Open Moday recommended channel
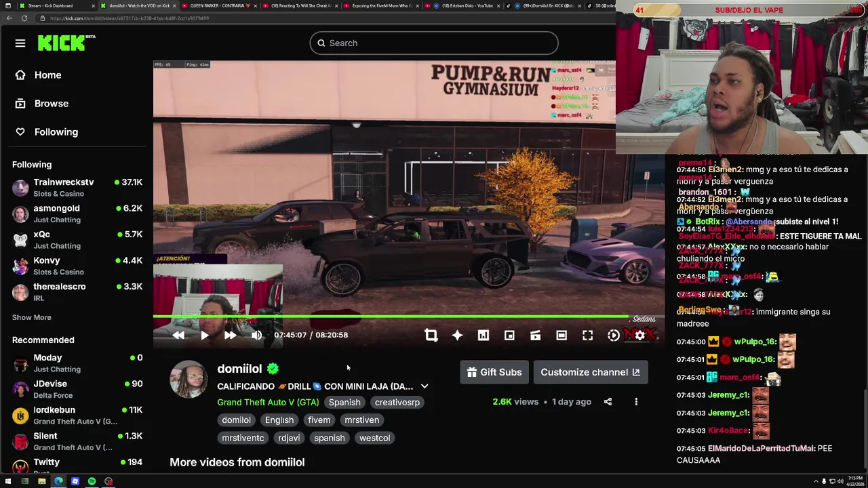 point(77,363)
